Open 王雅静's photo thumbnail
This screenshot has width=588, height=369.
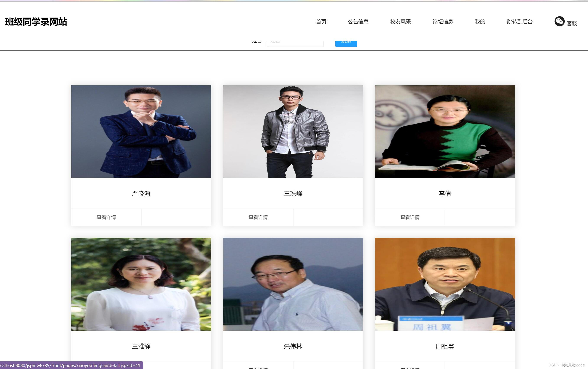(141, 284)
